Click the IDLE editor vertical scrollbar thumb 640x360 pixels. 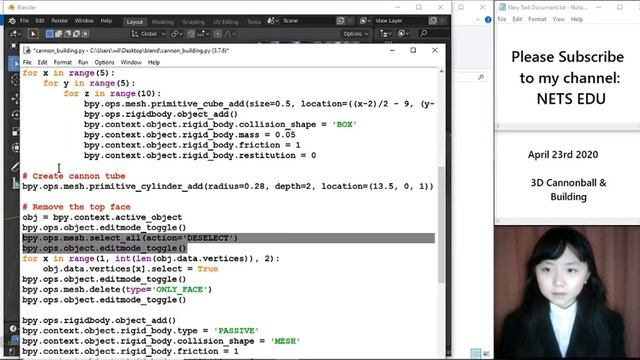(x=441, y=224)
